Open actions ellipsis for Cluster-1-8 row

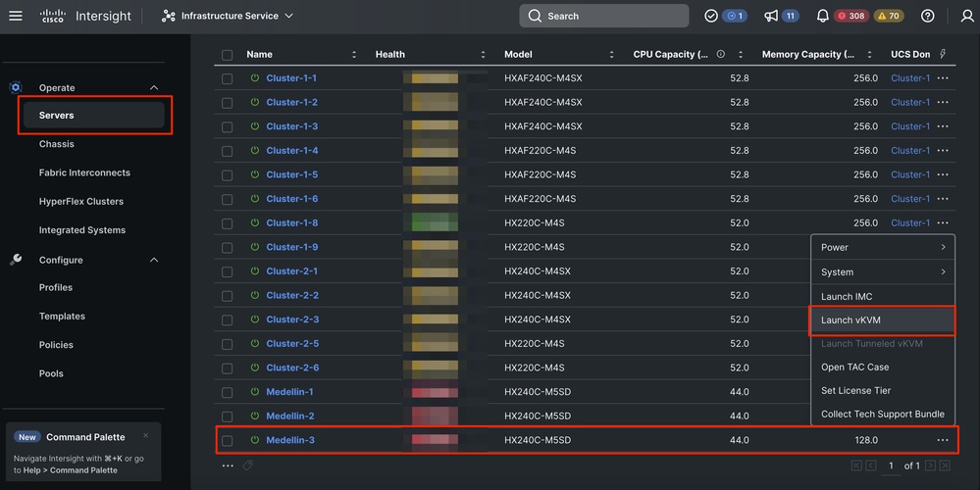[x=943, y=222]
